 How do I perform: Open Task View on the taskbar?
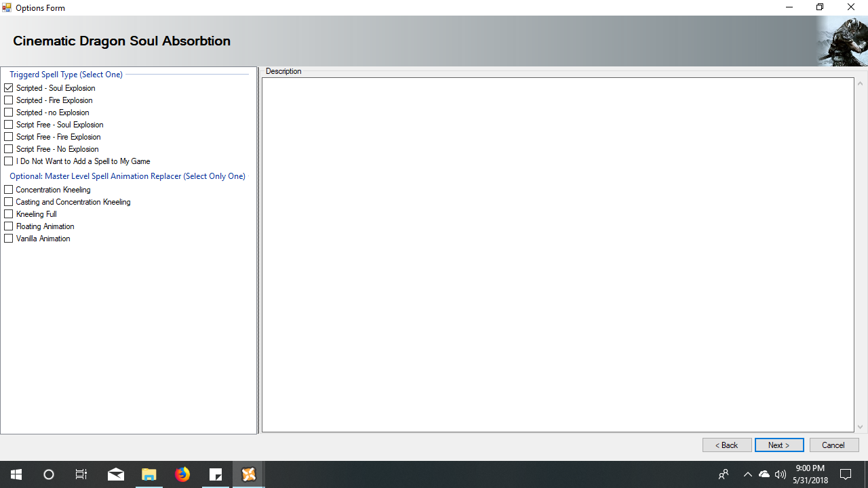click(x=81, y=474)
